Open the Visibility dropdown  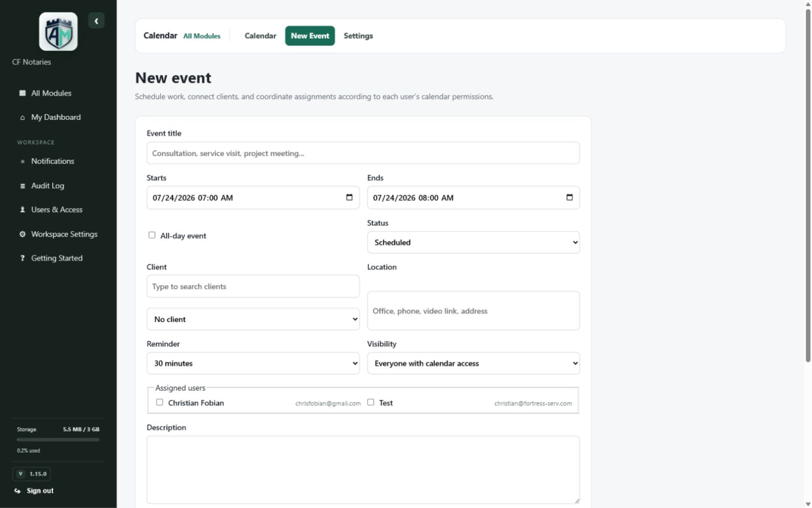click(473, 363)
